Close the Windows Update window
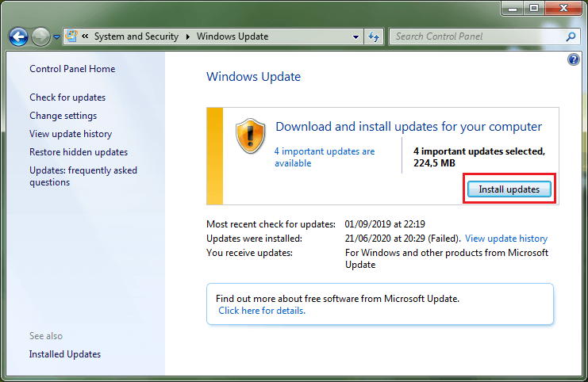Viewport: 588px width, 382px height. click(563, 8)
